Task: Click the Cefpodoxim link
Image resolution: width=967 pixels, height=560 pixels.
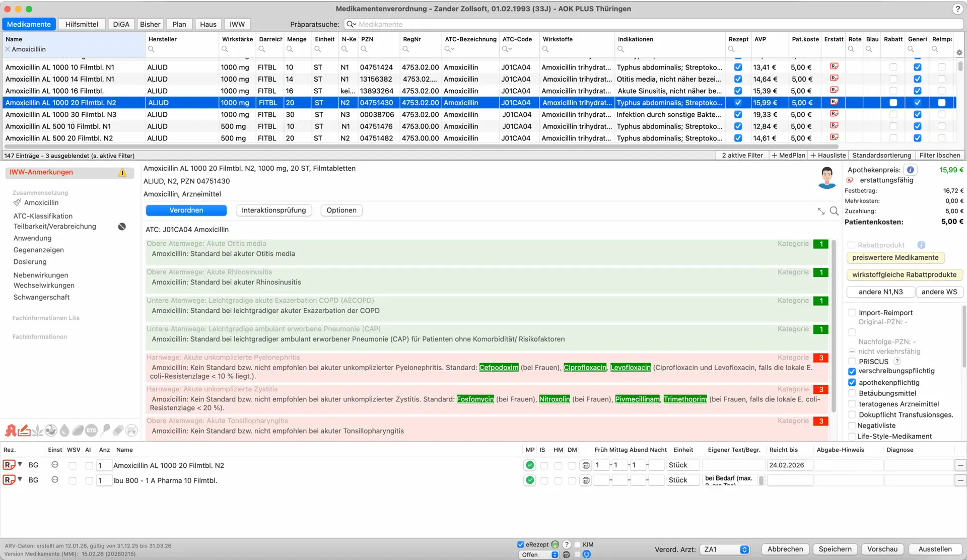Action: pos(499,368)
